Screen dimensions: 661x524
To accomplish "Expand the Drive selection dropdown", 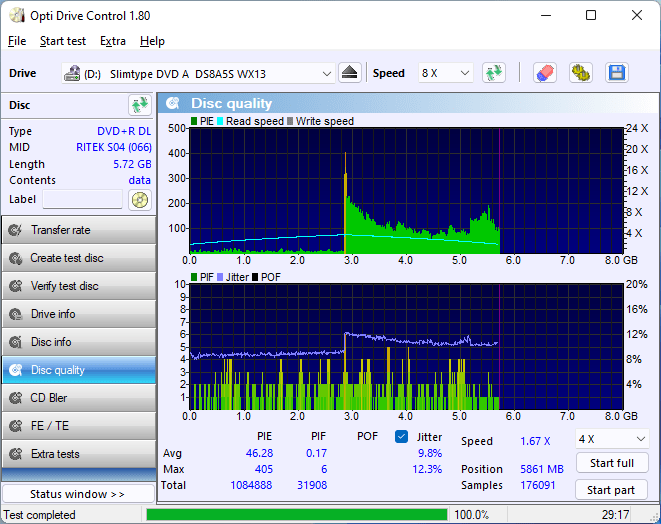I will coord(327,74).
